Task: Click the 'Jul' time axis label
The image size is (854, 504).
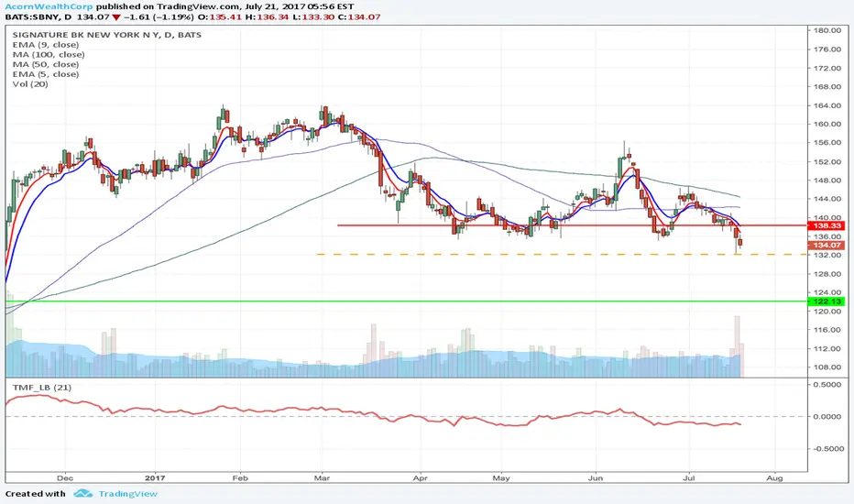Action: point(689,477)
